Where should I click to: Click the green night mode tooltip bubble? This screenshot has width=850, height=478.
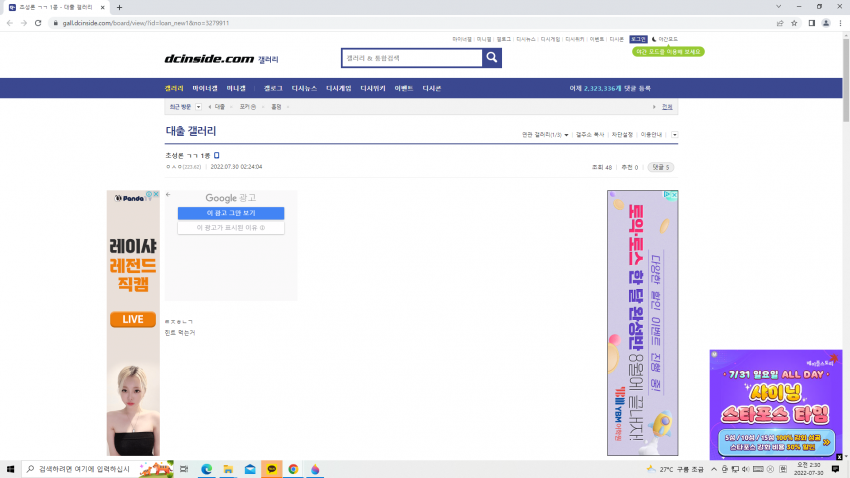point(668,51)
